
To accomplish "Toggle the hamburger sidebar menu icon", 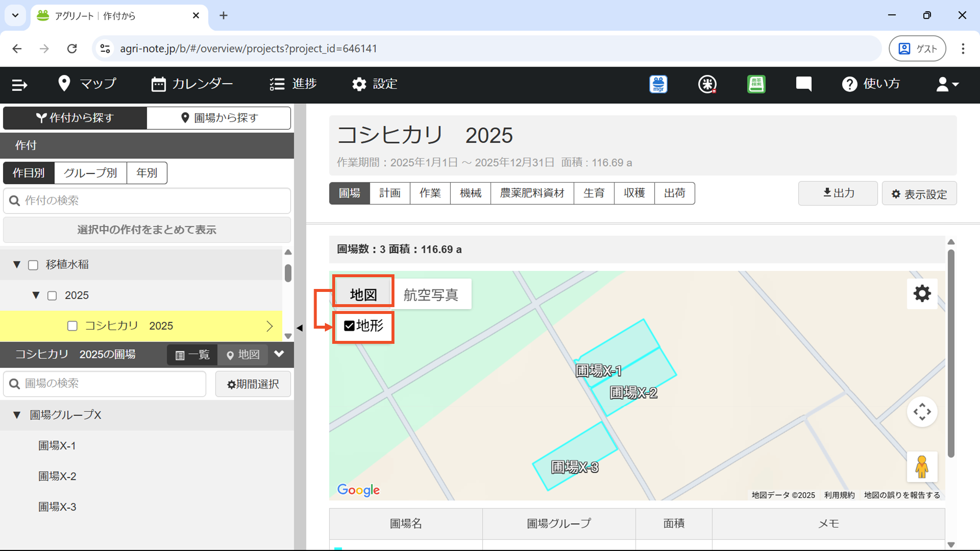I will [x=20, y=85].
